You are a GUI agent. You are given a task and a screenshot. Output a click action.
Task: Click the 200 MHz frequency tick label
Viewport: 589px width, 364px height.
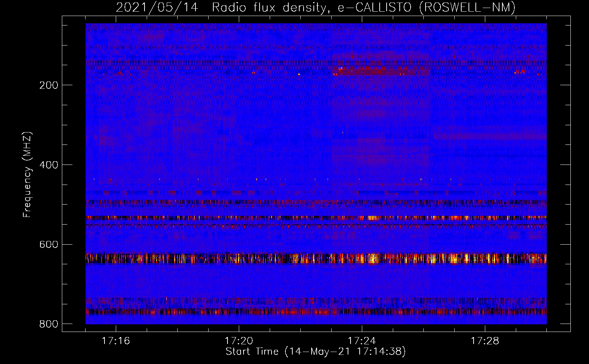click(49, 85)
